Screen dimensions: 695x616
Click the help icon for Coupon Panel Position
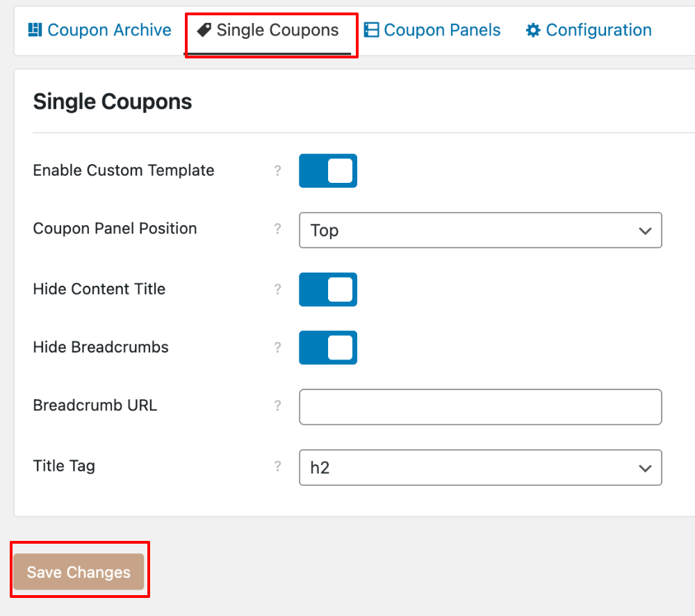point(278,229)
